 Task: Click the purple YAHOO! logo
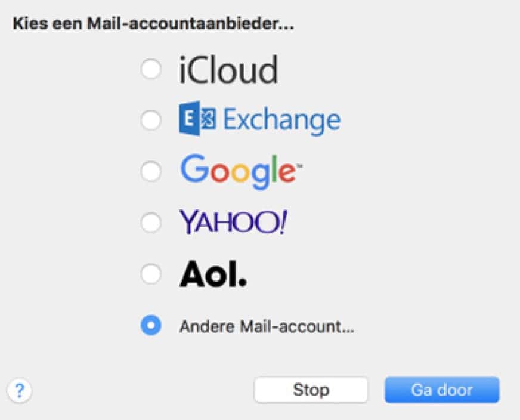[233, 223]
